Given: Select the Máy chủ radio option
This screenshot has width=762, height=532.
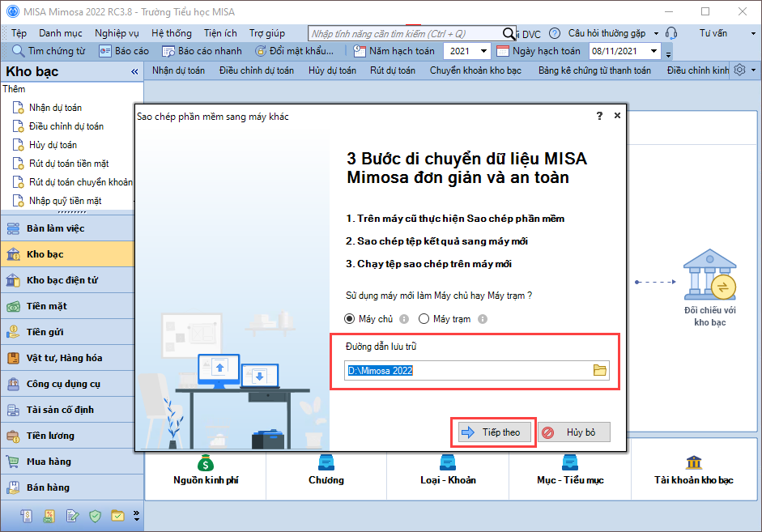Looking at the screenshot, I should coord(349,319).
